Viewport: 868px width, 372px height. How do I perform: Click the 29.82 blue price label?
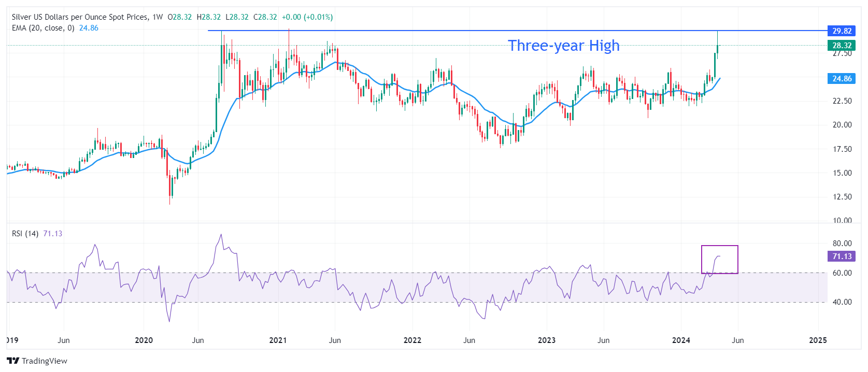[842, 31]
